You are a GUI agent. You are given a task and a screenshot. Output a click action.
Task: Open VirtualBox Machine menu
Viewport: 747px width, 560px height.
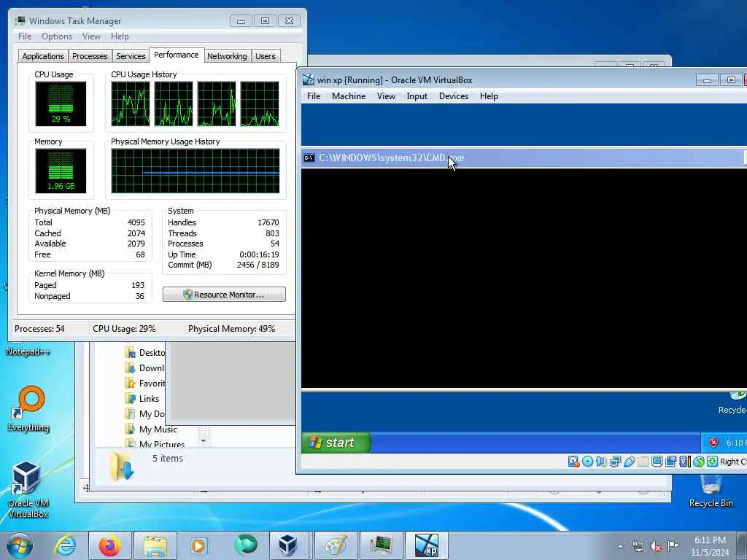[349, 96]
